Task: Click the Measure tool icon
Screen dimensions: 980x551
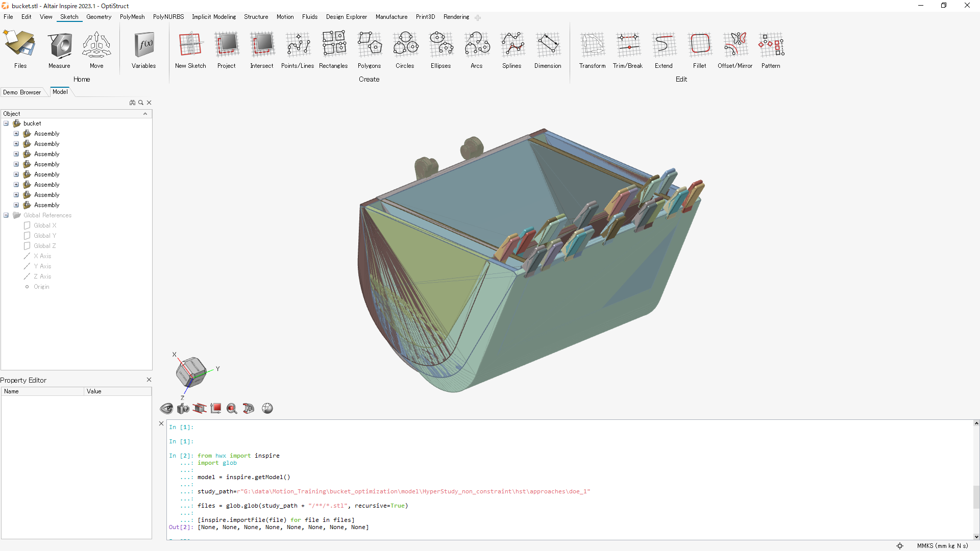Action: pyautogui.click(x=59, y=46)
